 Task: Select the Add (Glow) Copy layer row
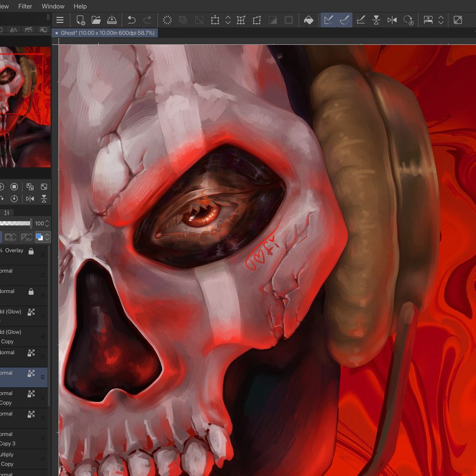24,336
